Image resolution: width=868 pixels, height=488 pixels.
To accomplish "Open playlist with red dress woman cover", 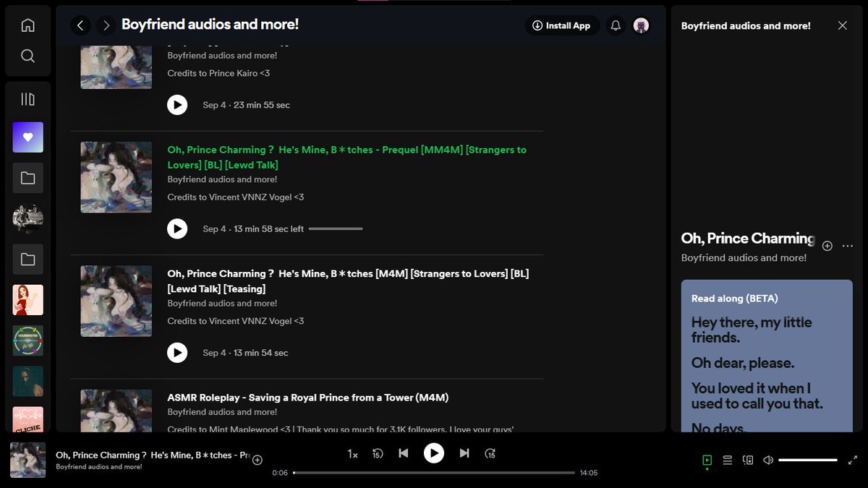I will point(27,300).
